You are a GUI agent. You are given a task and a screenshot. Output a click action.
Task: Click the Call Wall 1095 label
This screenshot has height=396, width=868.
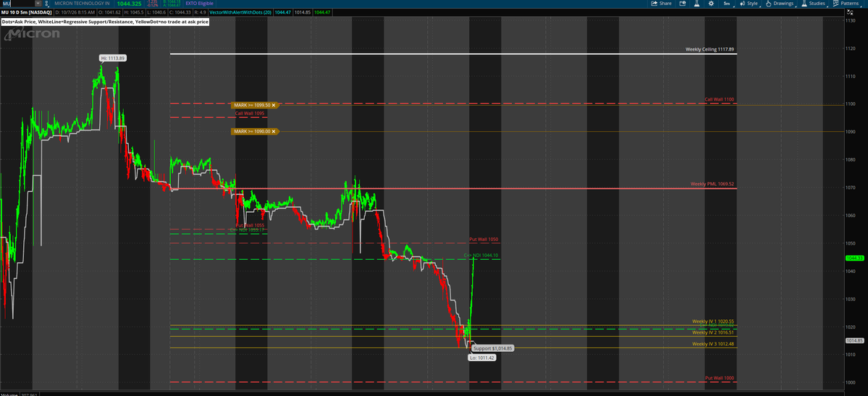250,113
